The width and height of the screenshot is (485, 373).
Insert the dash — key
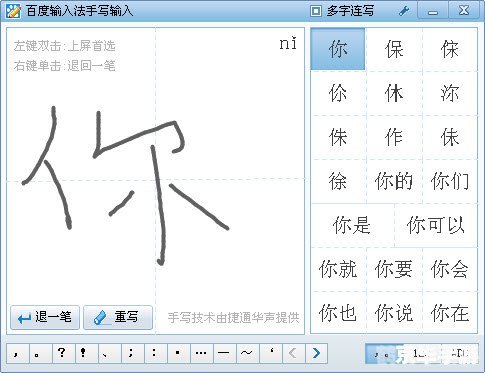tap(224, 353)
